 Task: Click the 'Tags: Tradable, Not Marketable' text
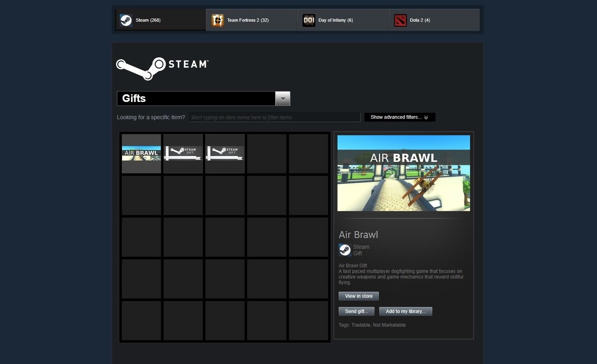pos(372,325)
